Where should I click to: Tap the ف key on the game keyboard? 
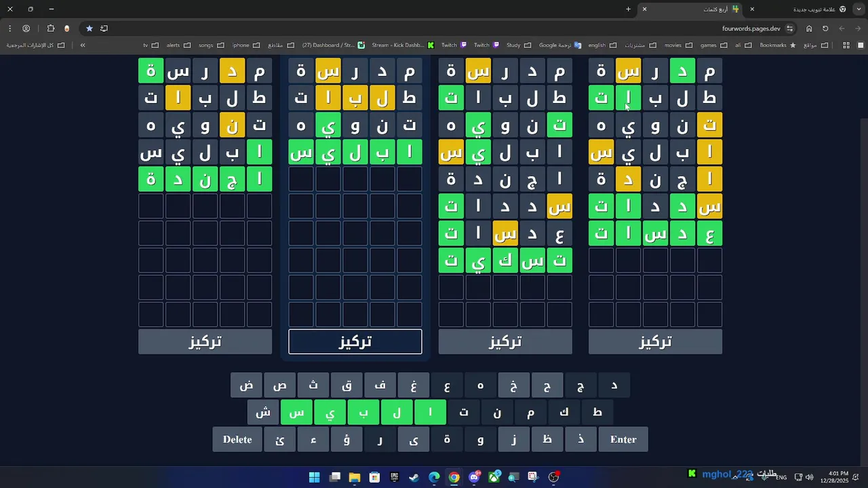[x=380, y=385]
